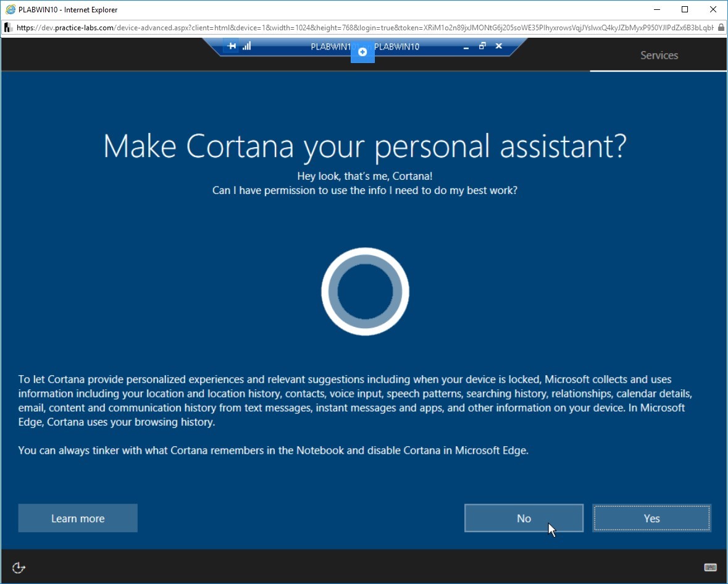This screenshot has width=728, height=584.
Task: Click the heading 'Make Cortana your personal assistant?'
Action: pyautogui.click(x=365, y=146)
